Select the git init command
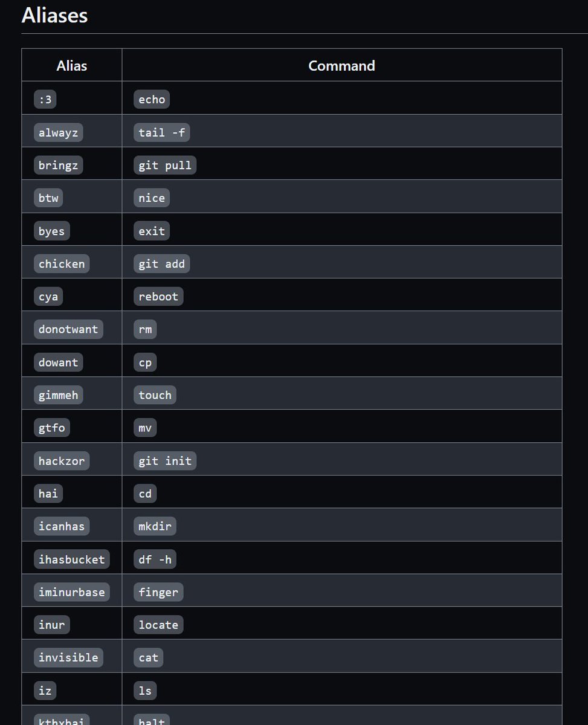This screenshot has height=725, width=588. [x=164, y=461]
